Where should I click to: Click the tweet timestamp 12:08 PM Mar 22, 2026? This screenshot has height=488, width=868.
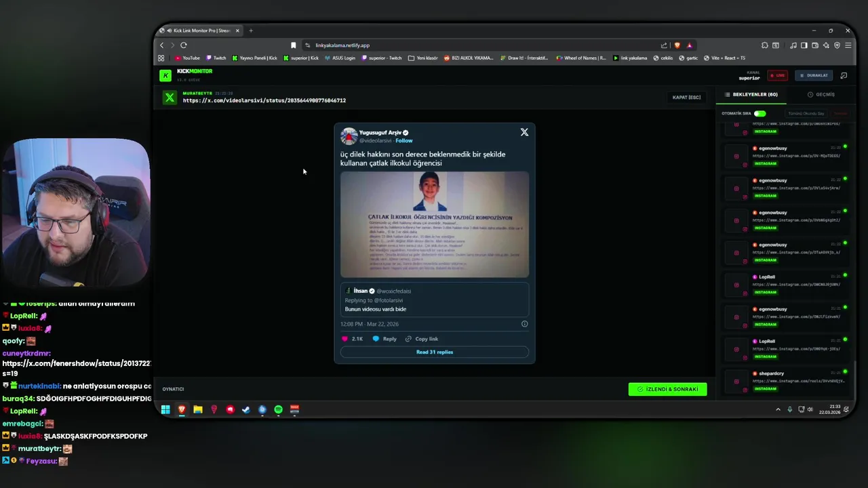click(x=370, y=324)
